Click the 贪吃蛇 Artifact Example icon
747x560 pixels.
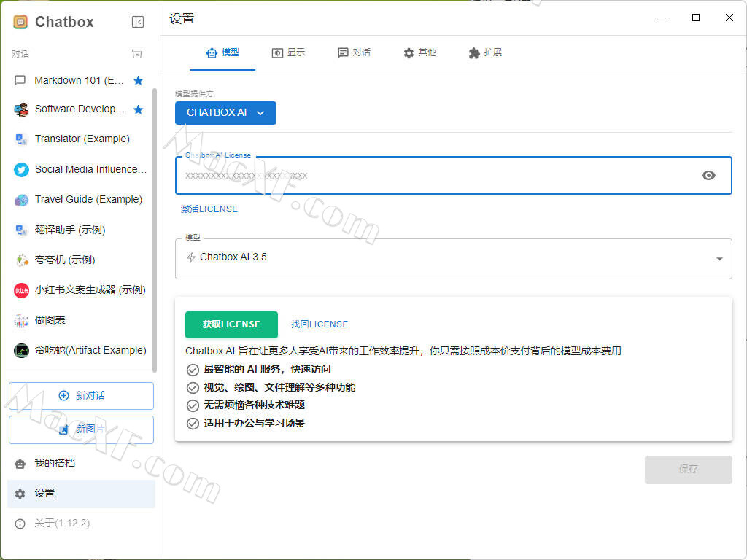21,351
